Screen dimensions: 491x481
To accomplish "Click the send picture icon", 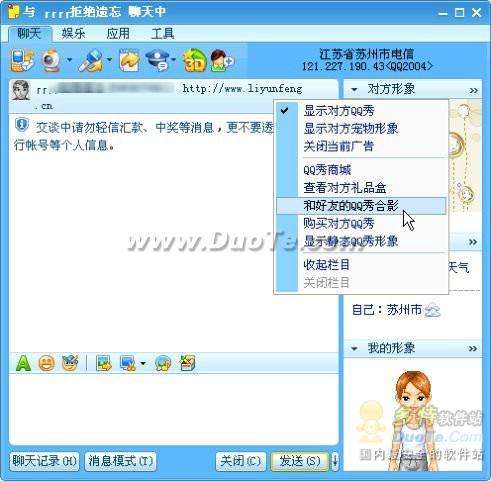I will (104, 363).
